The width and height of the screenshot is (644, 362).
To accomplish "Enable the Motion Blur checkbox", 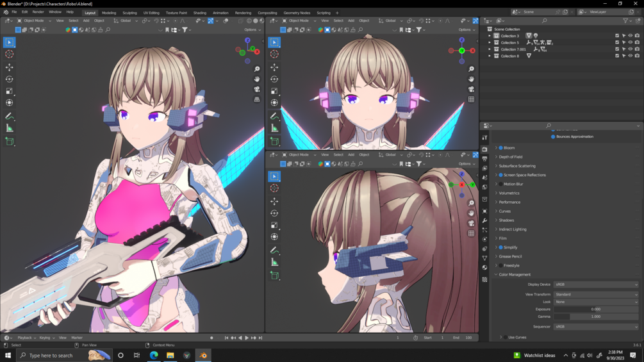I will [500, 184].
